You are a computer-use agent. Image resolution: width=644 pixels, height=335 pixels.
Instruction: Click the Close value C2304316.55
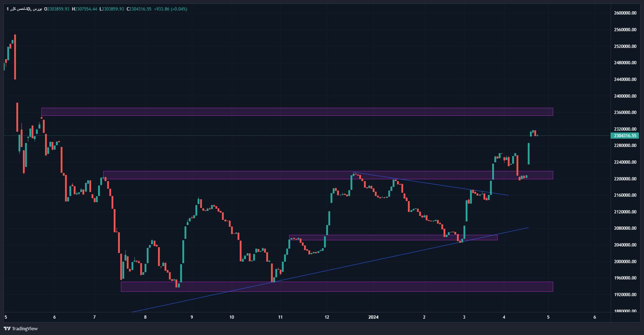coord(139,9)
